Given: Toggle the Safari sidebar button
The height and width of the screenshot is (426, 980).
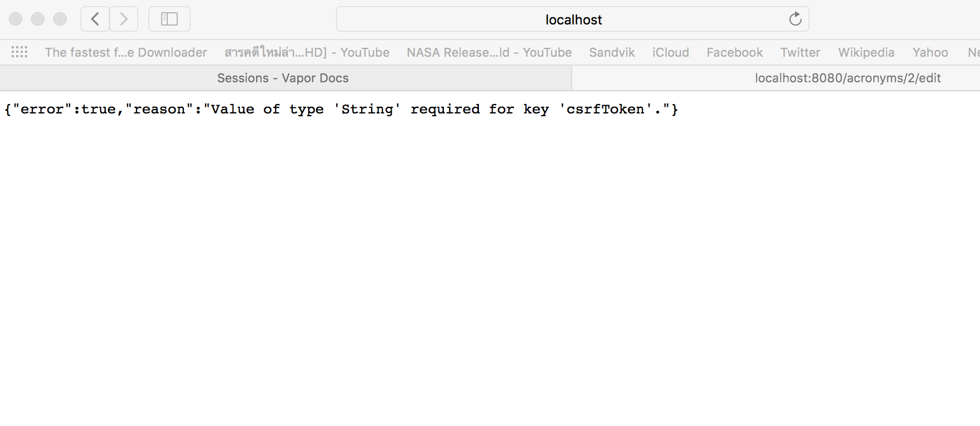Looking at the screenshot, I should click(169, 19).
